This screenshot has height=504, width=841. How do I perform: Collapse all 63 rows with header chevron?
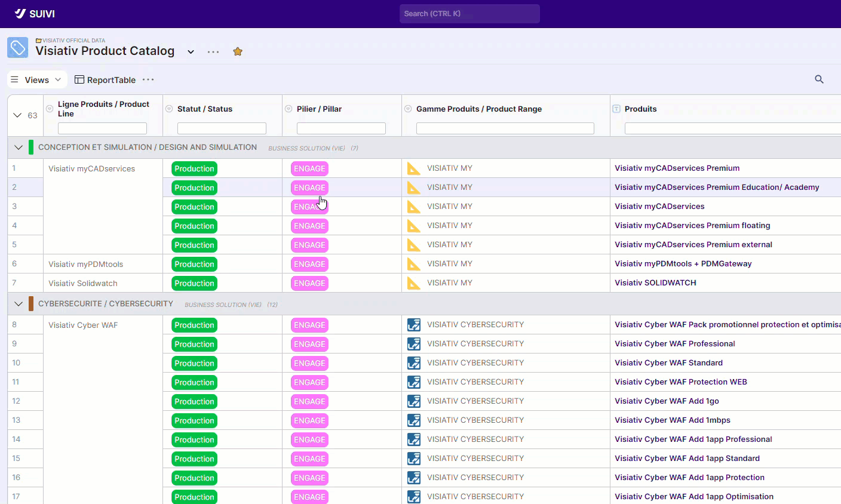(x=17, y=115)
